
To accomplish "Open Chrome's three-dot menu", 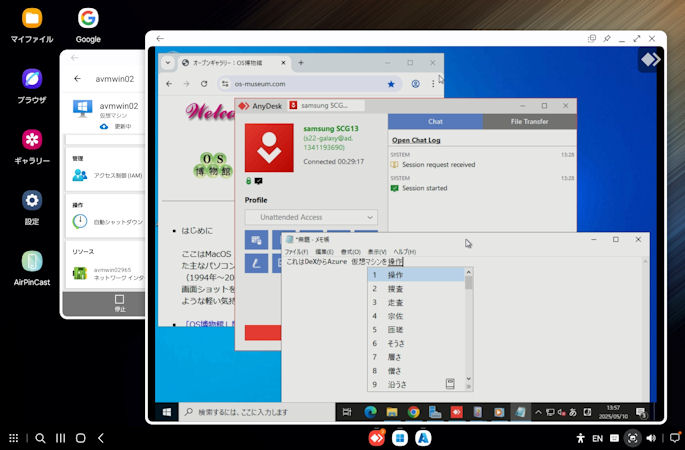I will click(x=433, y=83).
